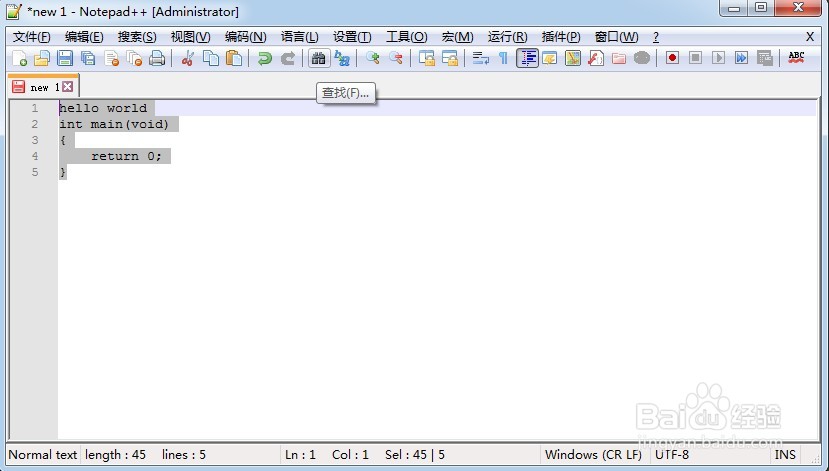Image resolution: width=829 pixels, height=471 pixels.
Task: Click line number 5 in the margin
Action: coord(35,172)
